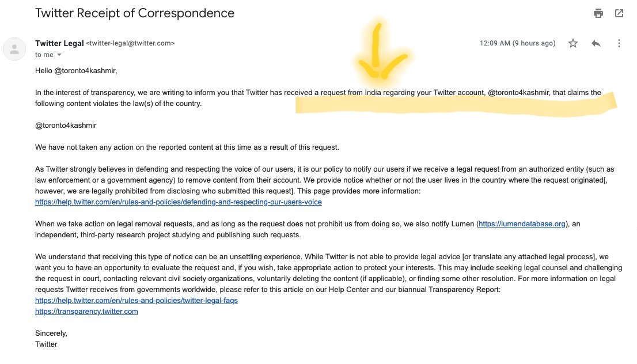Click the twitter-legal@twitter.com email address
637x364 pixels.
130,43
